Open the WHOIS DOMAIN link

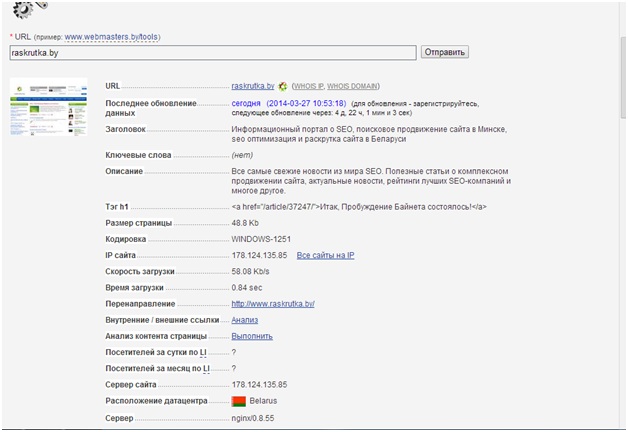[352, 86]
